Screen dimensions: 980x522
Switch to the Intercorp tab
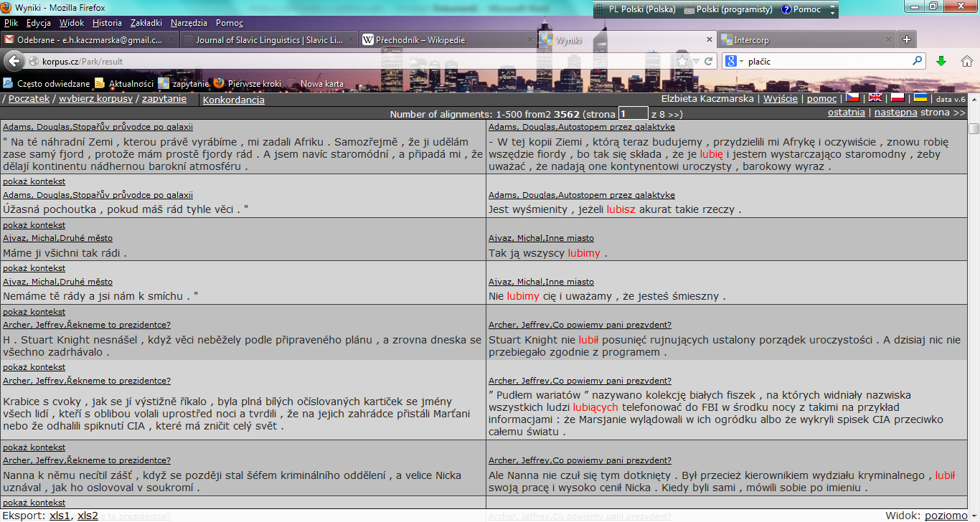pyautogui.click(x=806, y=40)
